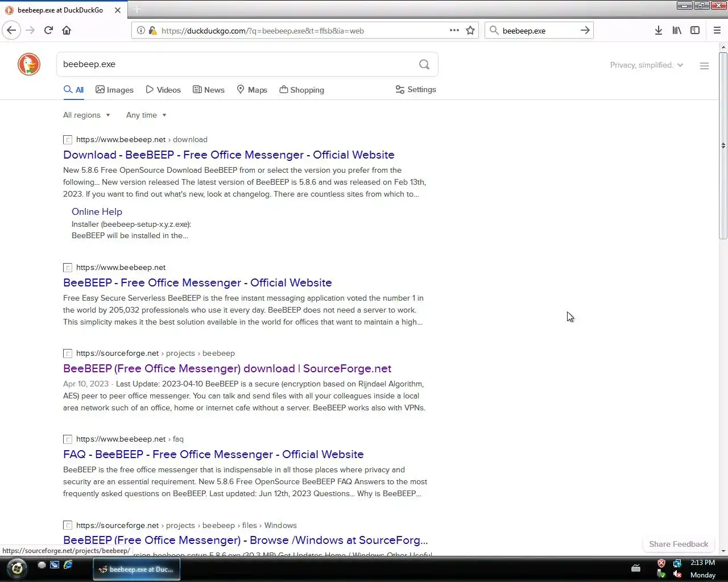Click the lock warning icon in address bar

pos(152,31)
